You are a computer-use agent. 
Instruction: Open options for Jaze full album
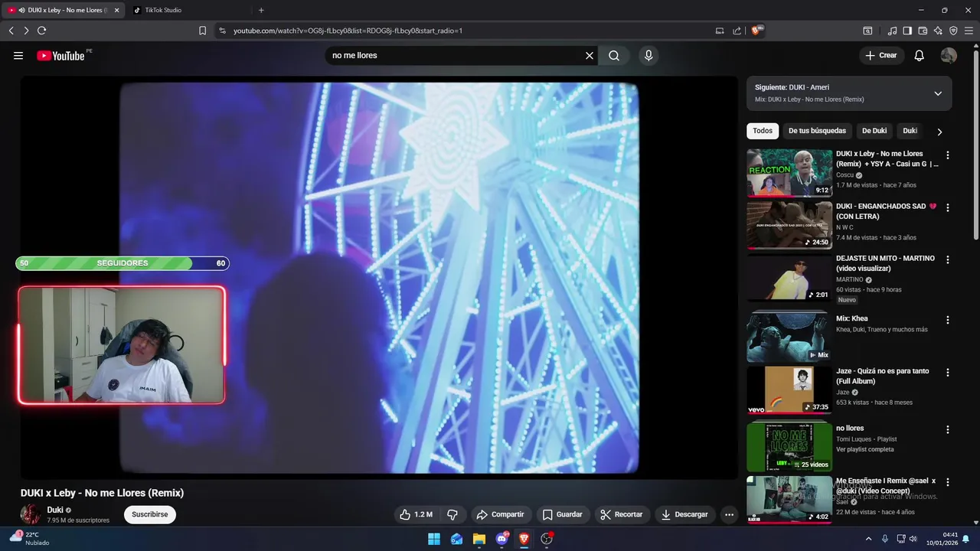(948, 372)
